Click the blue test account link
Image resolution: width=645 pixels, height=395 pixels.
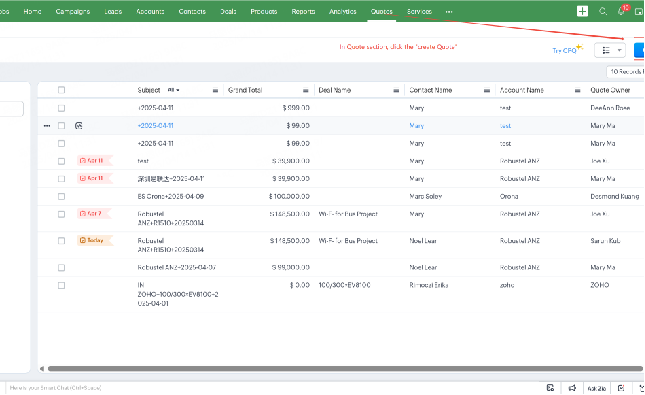[x=505, y=126]
